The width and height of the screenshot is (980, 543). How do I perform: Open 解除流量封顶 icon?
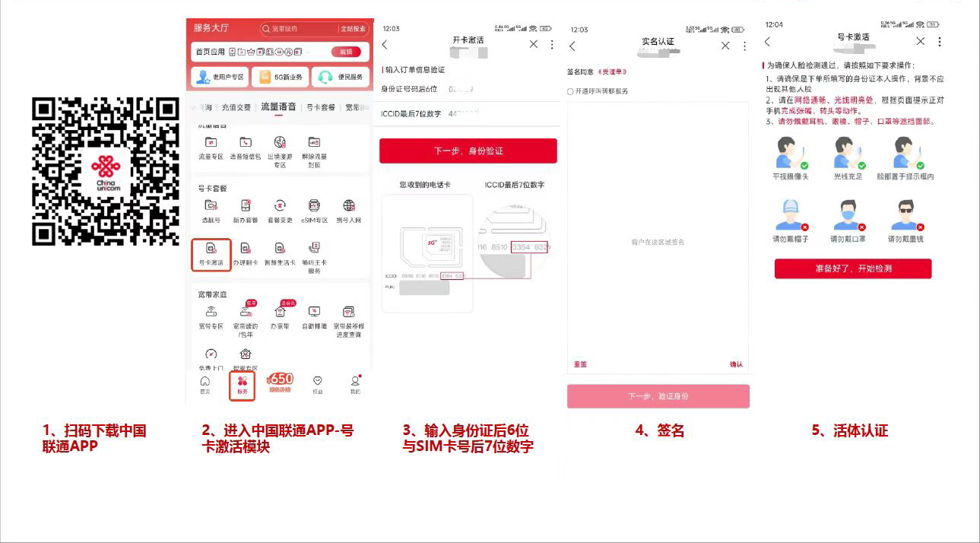click(314, 142)
